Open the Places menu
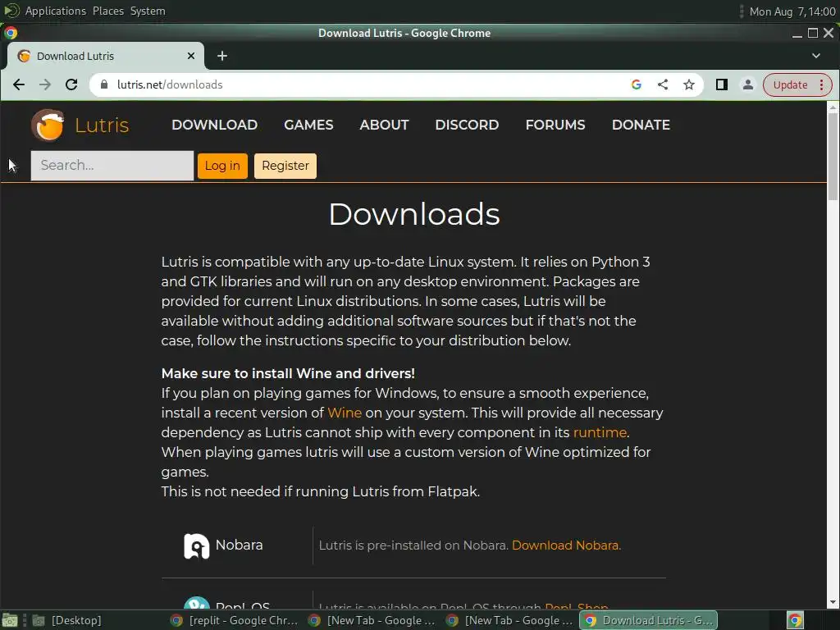Viewport: 840px width, 630px height. click(x=108, y=11)
